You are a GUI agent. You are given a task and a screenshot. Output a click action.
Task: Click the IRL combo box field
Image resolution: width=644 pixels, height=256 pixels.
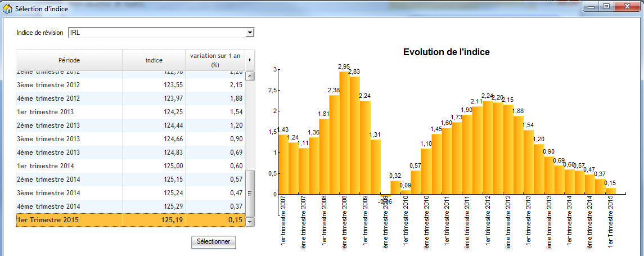tap(161, 33)
